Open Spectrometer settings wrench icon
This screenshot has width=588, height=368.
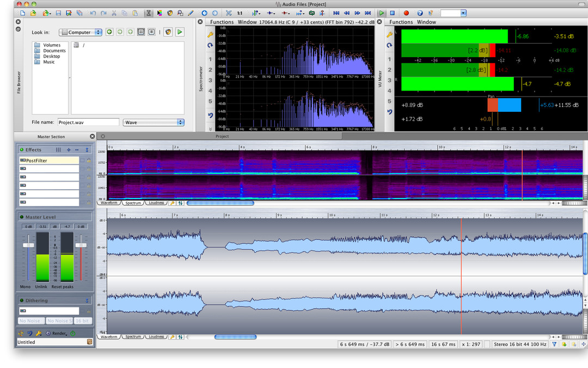pyautogui.click(x=210, y=34)
